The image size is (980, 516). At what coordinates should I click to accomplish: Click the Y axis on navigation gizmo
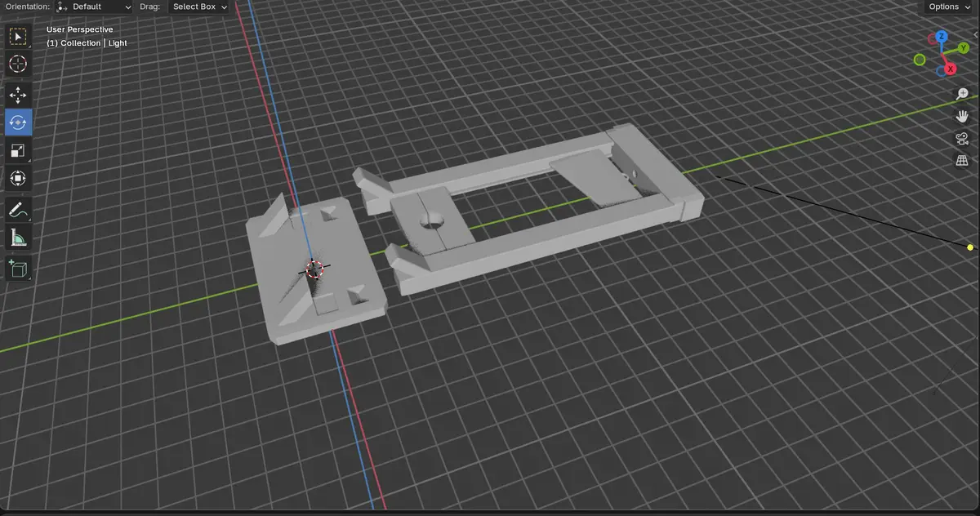963,49
